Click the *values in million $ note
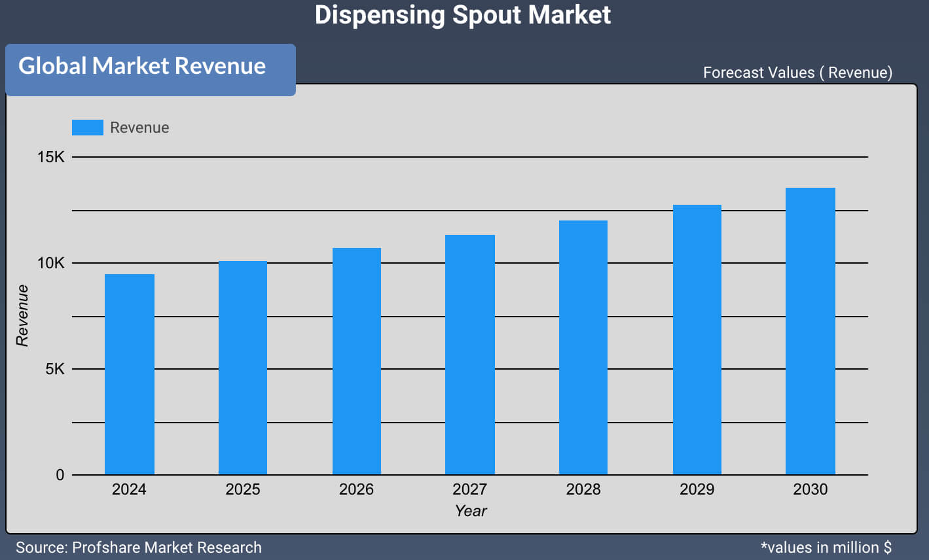The width and height of the screenshot is (929, 560). [826, 548]
